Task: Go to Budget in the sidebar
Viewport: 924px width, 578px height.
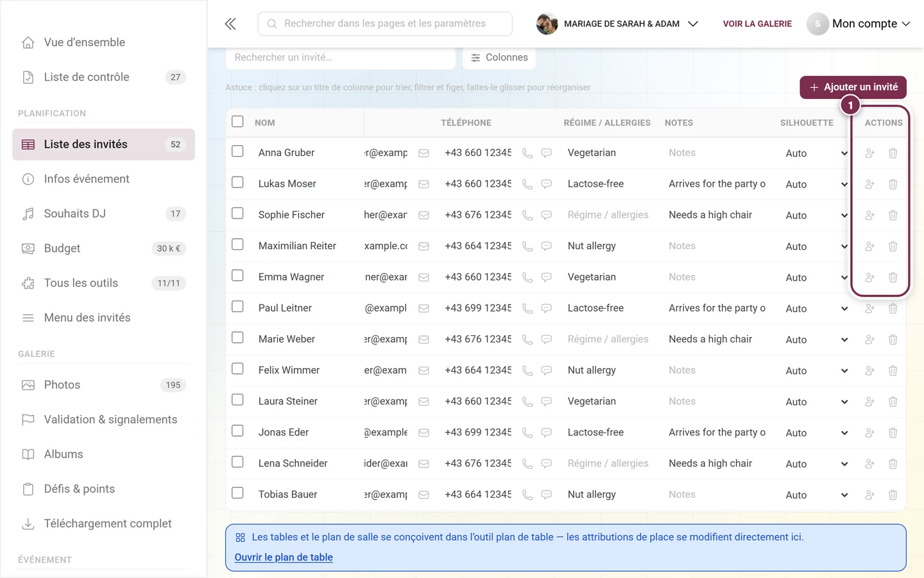Action: (x=103, y=249)
